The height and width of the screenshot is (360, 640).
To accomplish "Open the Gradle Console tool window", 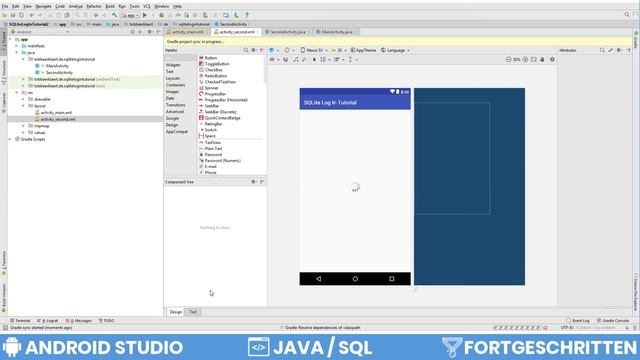I will click(x=613, y=321).
